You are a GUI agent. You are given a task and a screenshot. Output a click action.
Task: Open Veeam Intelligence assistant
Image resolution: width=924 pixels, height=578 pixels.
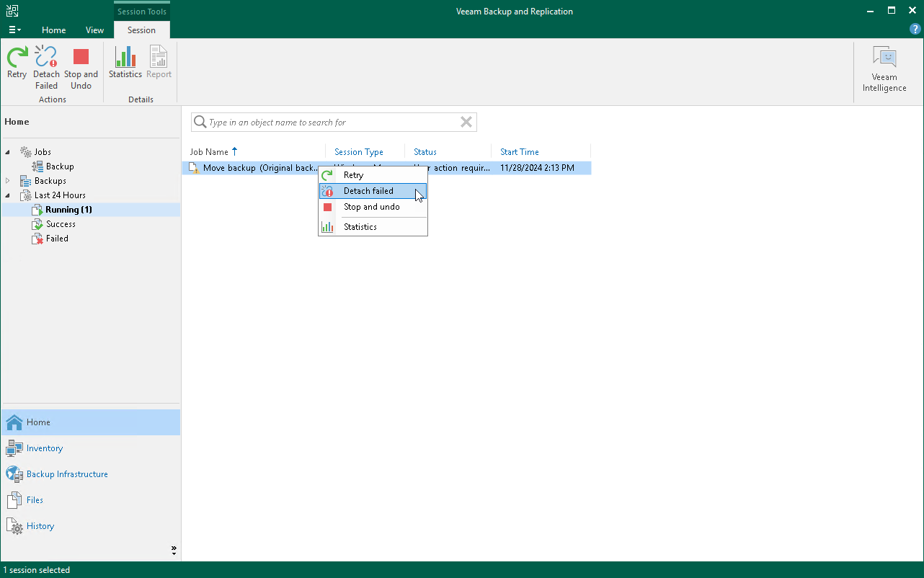tap(884, 68)
